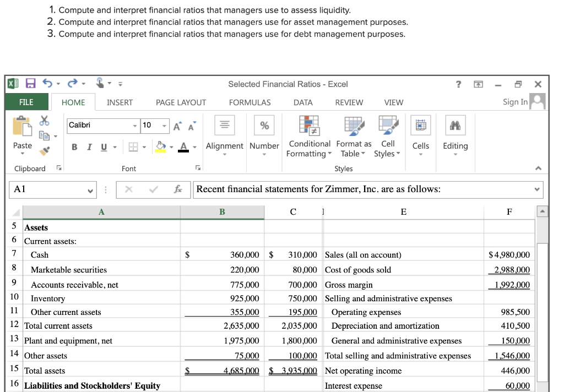This screenshot has width=564, height=392.
Task: Open Number format percent icon
Action: 264,125
